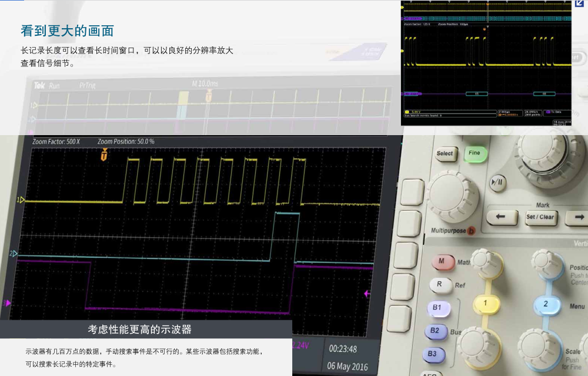Click the Tek Run status in faded overview

47,85
